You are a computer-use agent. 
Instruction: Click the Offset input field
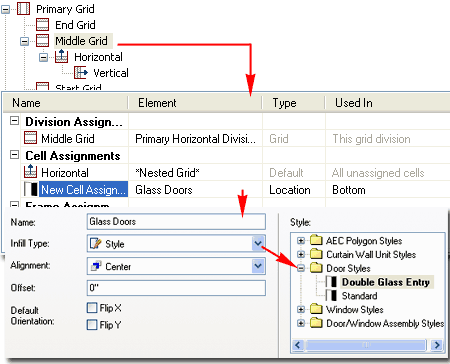coord(176,288)
